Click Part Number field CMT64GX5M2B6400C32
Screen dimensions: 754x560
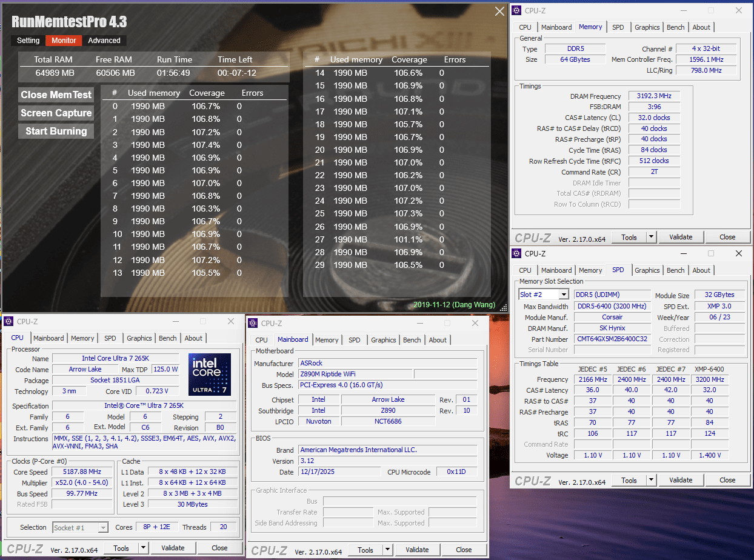pyautogui.click(x=612, y=339)
